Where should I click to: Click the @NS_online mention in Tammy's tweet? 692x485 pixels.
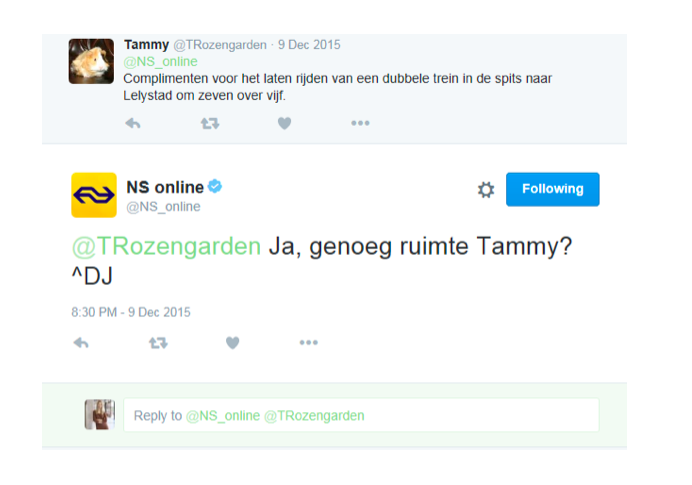tap(160, 61)
